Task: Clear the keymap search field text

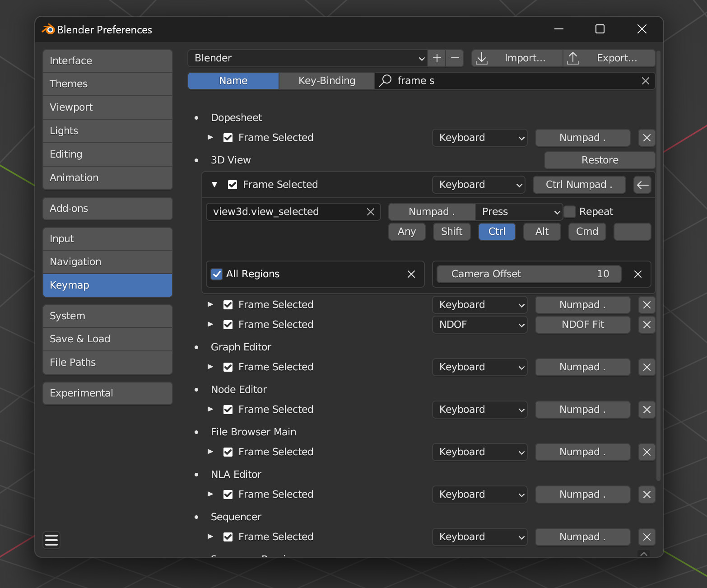Action: point(645,81)
